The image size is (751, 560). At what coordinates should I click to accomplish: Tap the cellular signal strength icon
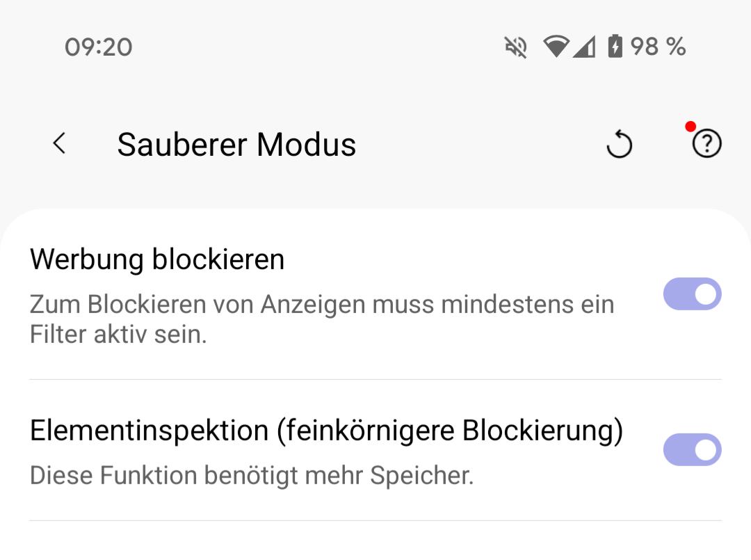point(584,47)
